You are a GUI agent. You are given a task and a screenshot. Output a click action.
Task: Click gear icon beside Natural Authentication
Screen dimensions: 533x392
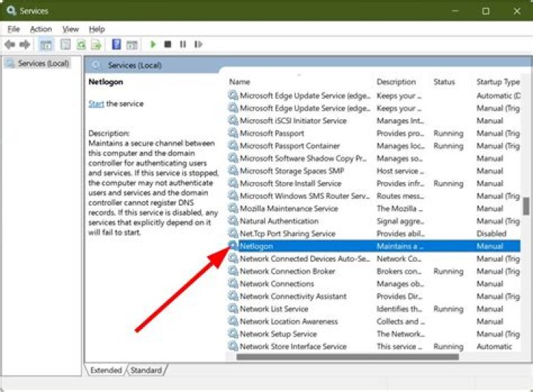tap(233, 220)
